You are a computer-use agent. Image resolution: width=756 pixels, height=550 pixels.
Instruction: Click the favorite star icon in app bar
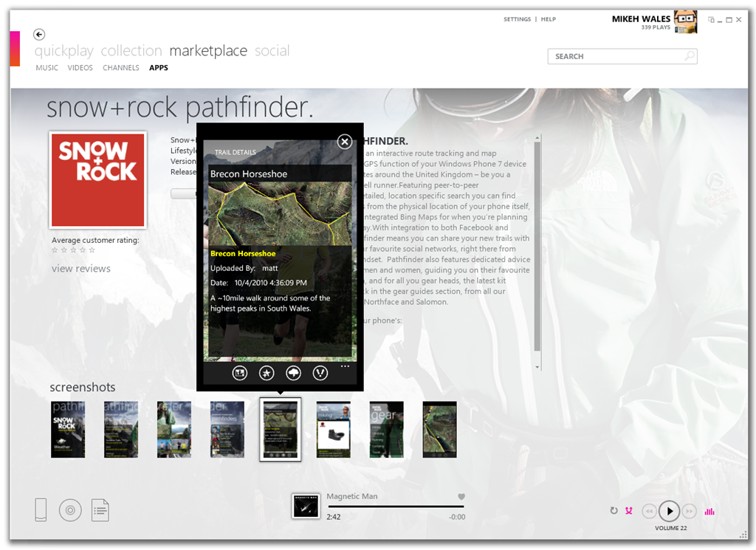267,373
